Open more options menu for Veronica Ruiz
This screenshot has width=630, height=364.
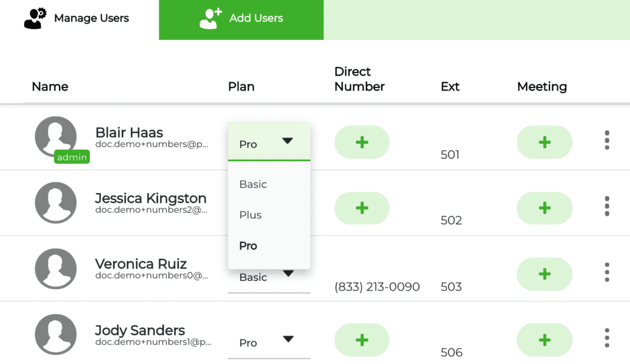coord(607,272)
